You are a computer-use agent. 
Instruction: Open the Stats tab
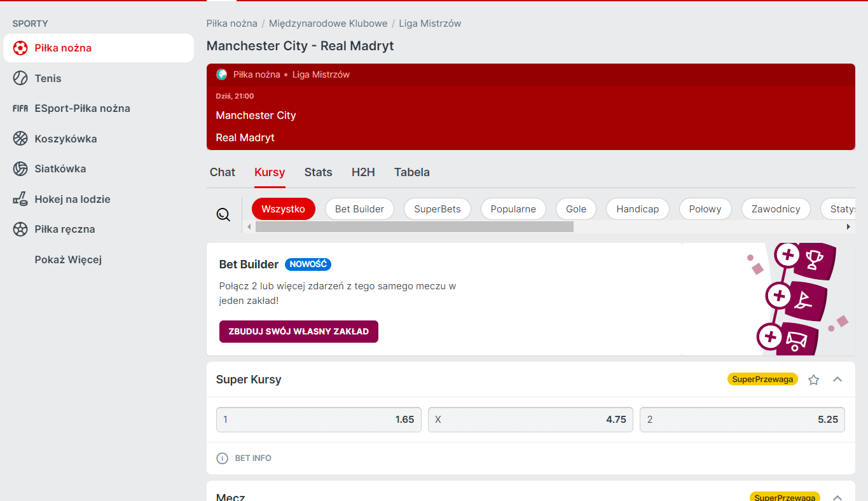pyautogui.click(x=318, y=172)
